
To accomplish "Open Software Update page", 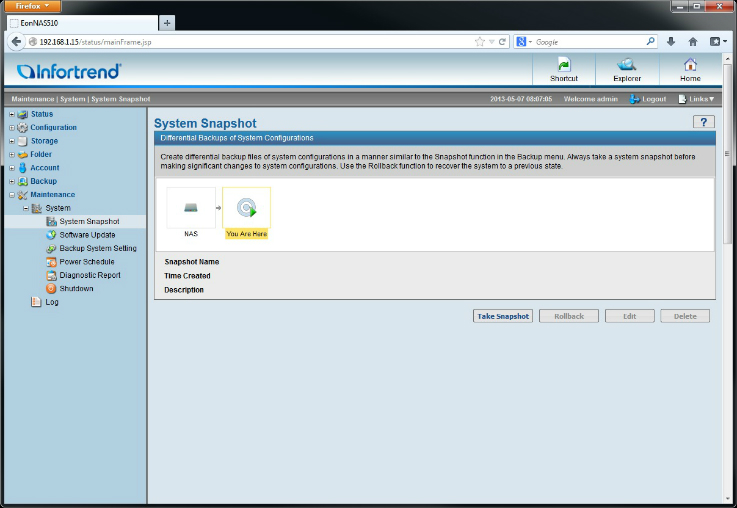I will [87, 235].
